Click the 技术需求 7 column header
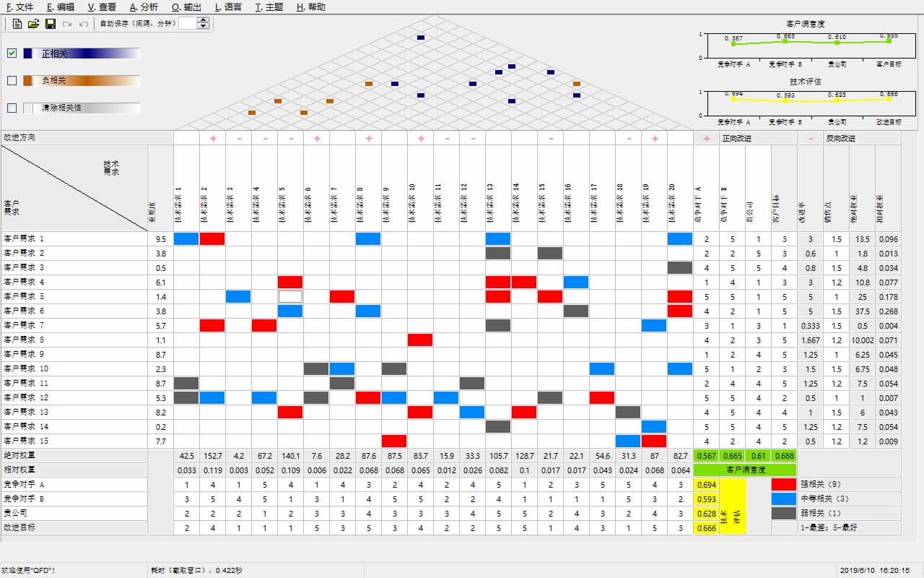The height and width of the screenshot is (578, 924). 342,188
